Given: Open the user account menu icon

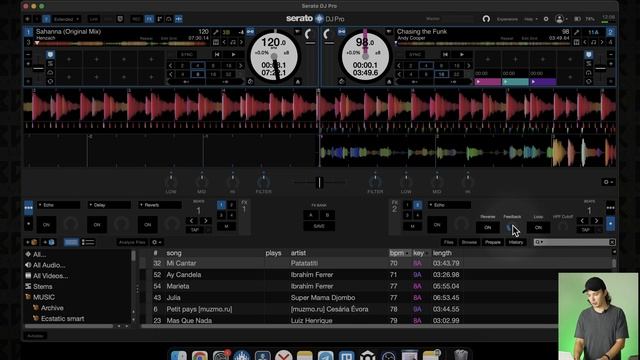Looking at the screenshot, I should pos(560,19).
